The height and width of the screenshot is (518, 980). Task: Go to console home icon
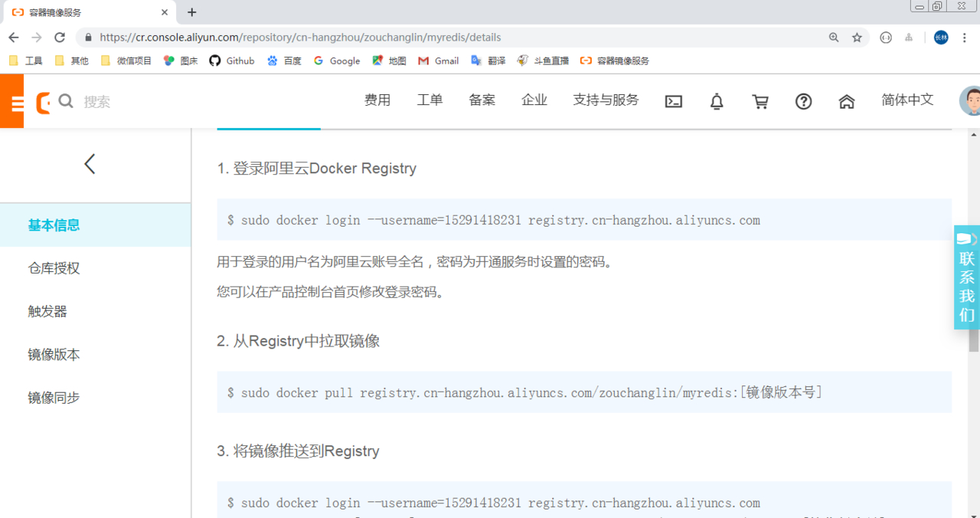point(846,101)
